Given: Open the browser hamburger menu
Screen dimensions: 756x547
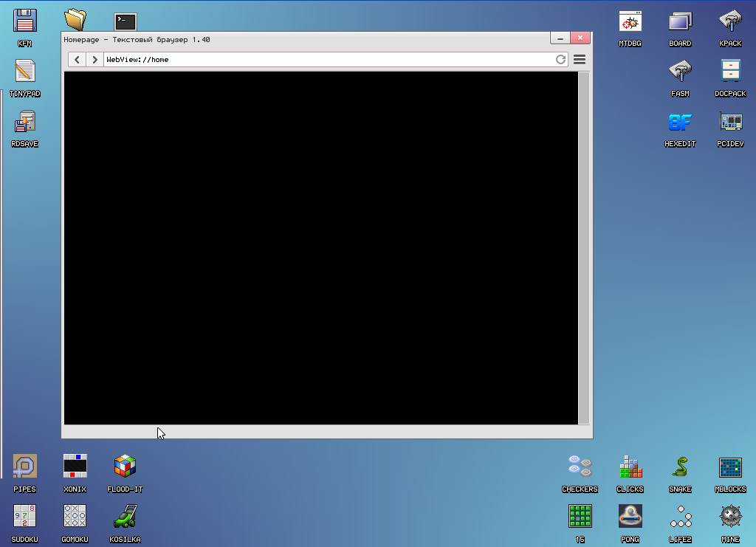Looking at the screenshot, I should [580, 59].
